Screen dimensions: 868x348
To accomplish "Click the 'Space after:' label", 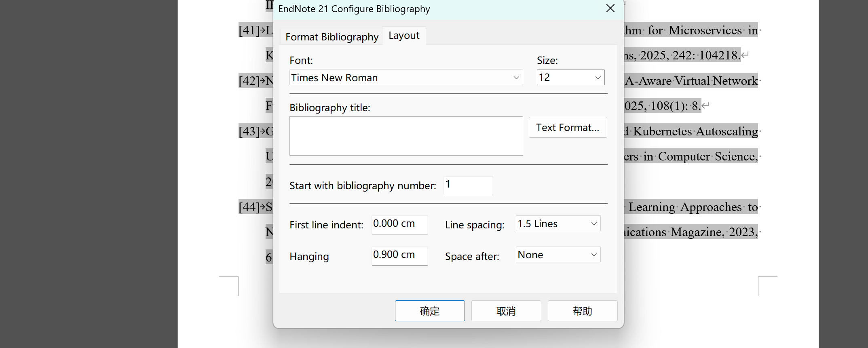I will 472,257.
